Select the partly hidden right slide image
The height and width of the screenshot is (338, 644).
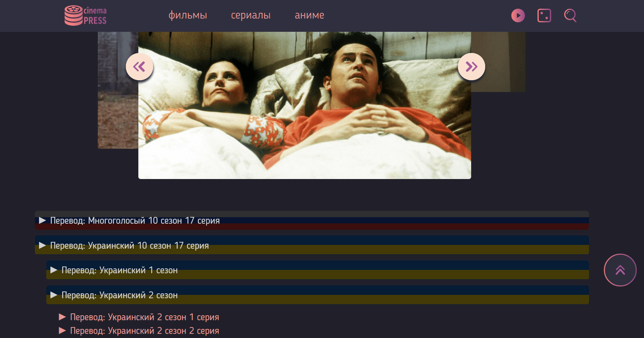coord(498,62)
